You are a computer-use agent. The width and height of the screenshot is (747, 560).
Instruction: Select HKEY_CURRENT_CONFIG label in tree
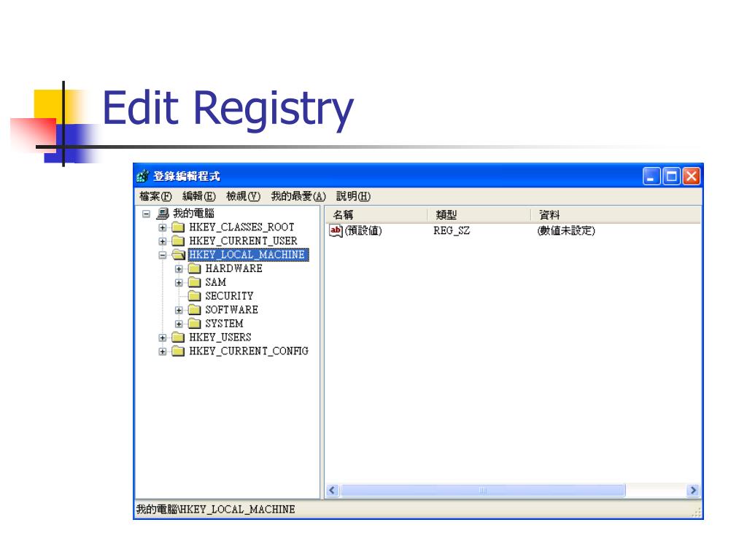(x=249, y=351)
